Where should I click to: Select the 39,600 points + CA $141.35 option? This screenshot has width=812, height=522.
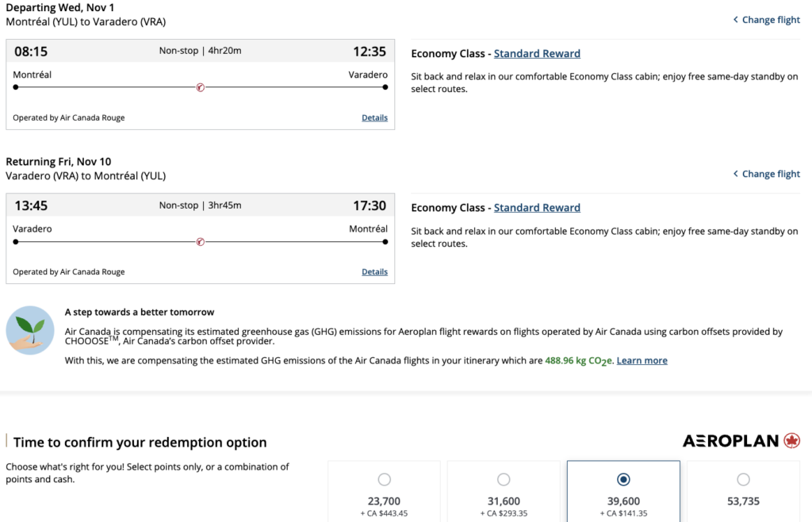coord(623,479)
